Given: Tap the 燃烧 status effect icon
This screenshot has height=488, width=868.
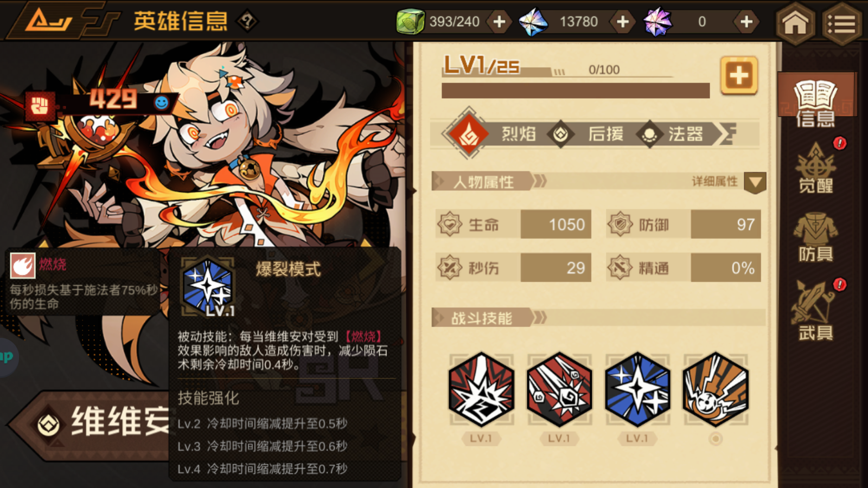Looking at the screenshot, I should (x=23, y=266).
